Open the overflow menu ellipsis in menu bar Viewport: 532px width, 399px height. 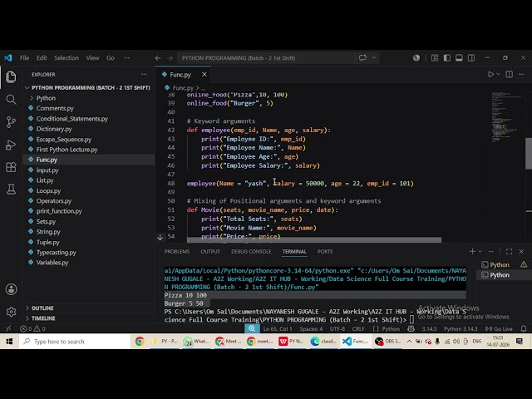coord(127,58)
